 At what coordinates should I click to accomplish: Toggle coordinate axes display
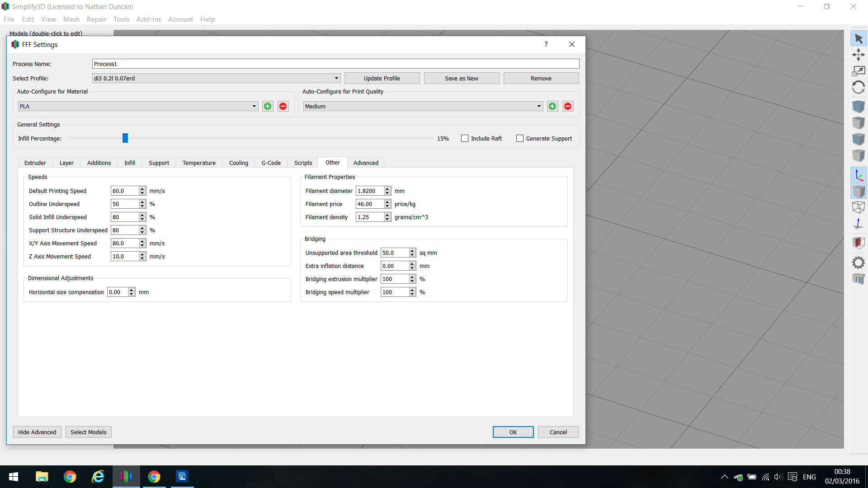(859, 175)
